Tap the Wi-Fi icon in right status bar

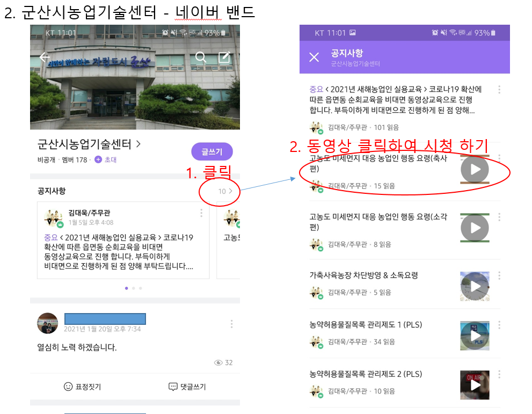pyautogui.click(x=453, y=33)
